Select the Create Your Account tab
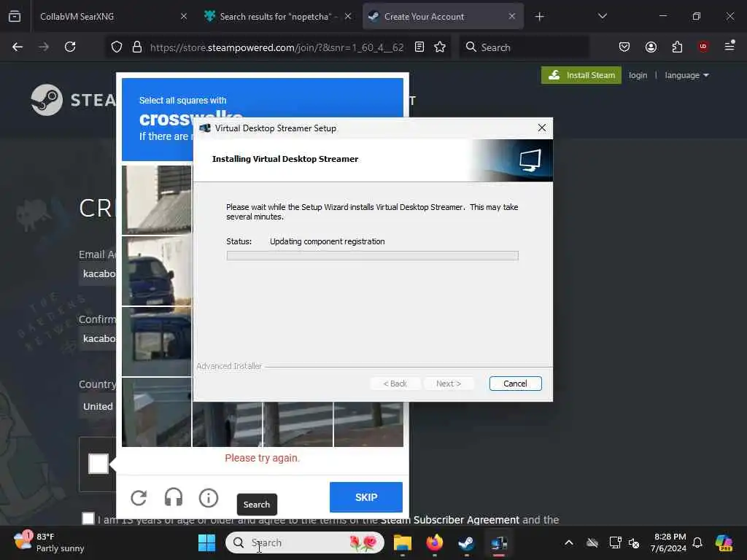Image resolution: width=747 pixels, height=560 pixels. [443, 16]
